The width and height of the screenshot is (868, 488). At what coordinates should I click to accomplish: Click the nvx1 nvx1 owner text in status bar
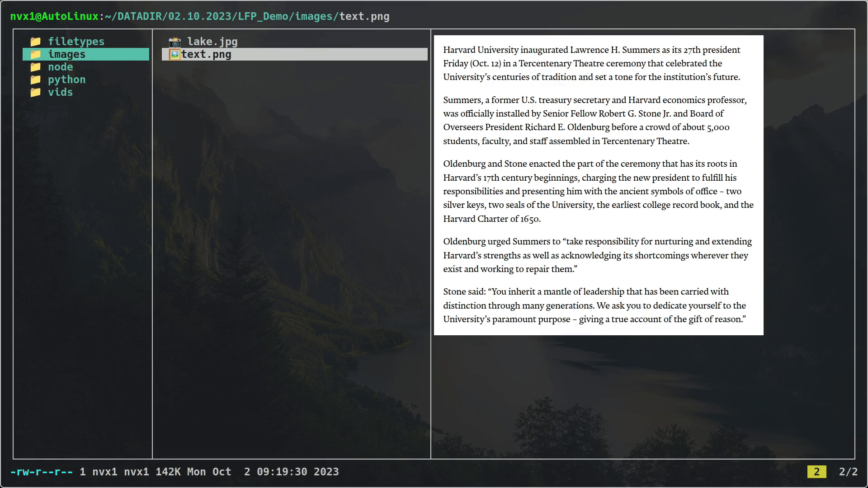coord(121,472)
